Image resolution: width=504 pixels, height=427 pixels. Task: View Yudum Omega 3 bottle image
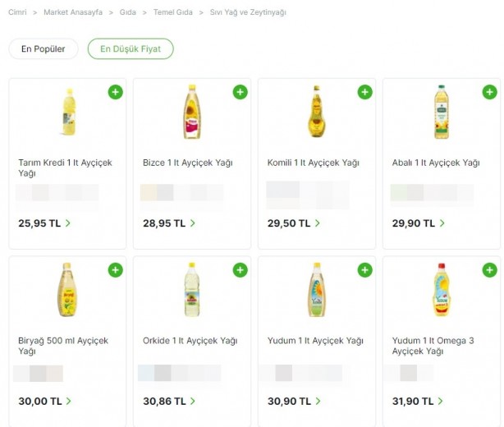(442, 290)
